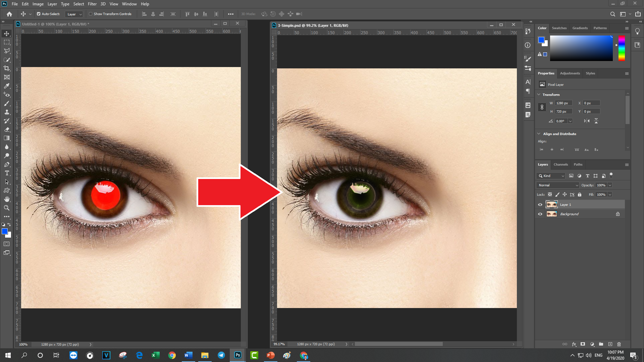
Task: Select the Rectangular Marquee tool
Action: click(x=7, y=42)
